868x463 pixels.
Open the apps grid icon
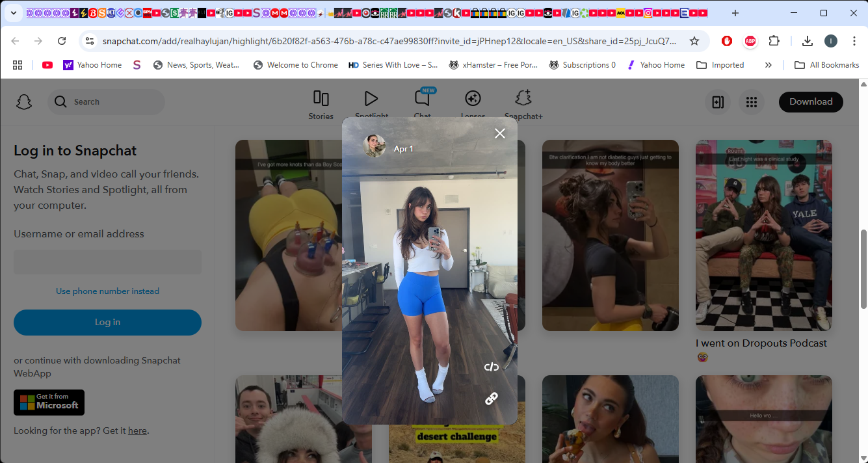coord(752,102)
